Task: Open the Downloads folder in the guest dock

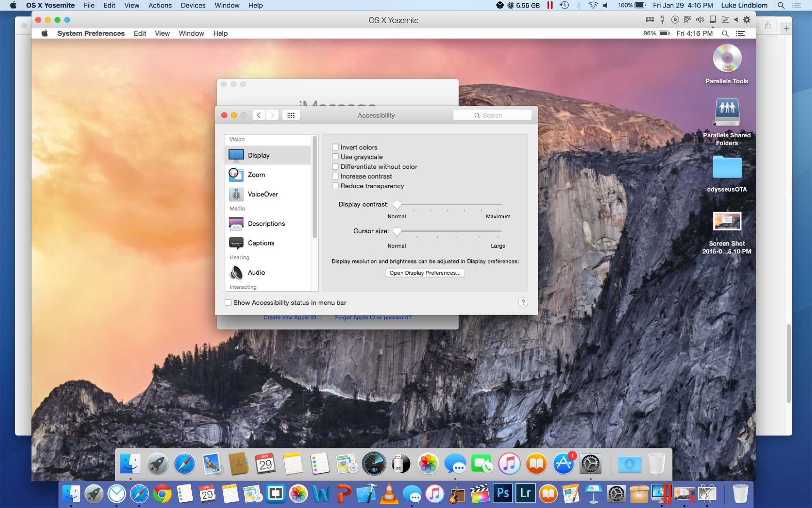Action: (x=630, y=464)
